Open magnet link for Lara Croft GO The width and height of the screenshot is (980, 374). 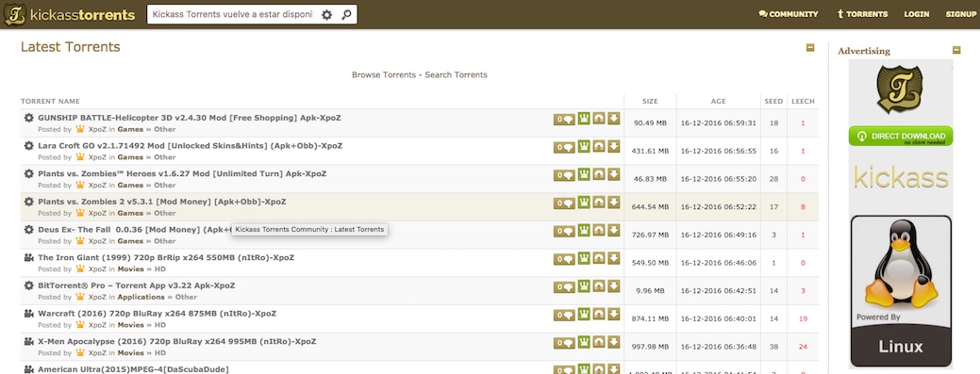pyautogui.click(x=599, y=147)
